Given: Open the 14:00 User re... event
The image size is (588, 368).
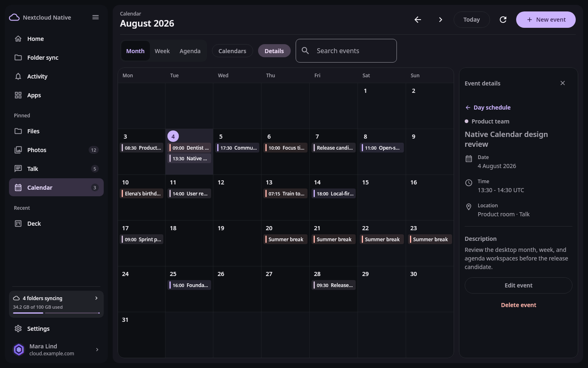Looking at the screenshot, I should coord(190,194).
